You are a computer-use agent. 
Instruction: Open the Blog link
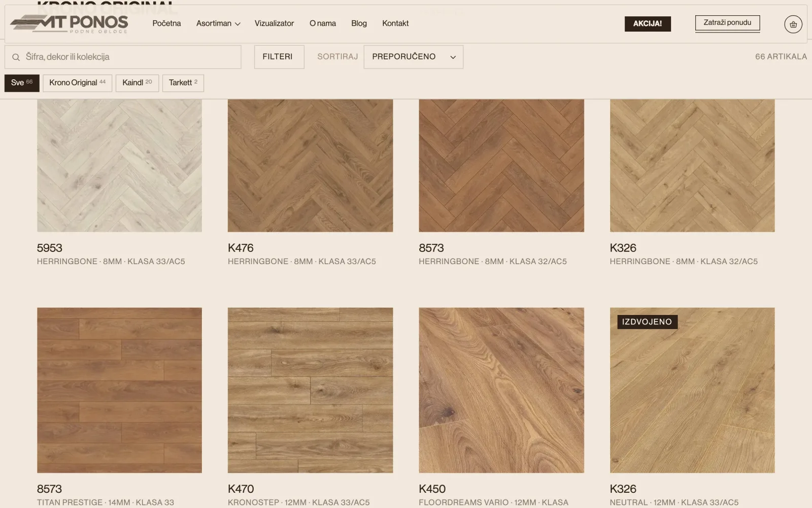(359, 23)
